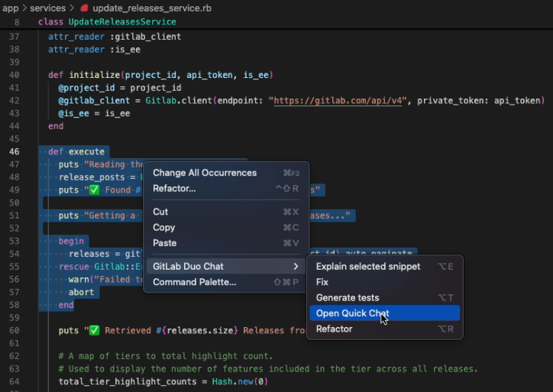Open Command Palette... from context menu
553x392 pixels.
point(194,282)
